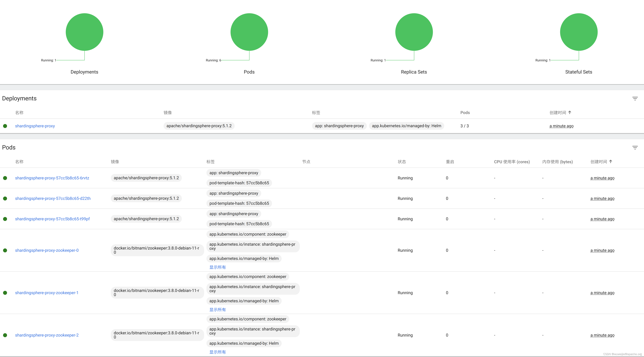Click Running: 1 label under Deployments chart
This screenshot has width=644, height=357.
(x=49, y=60)
